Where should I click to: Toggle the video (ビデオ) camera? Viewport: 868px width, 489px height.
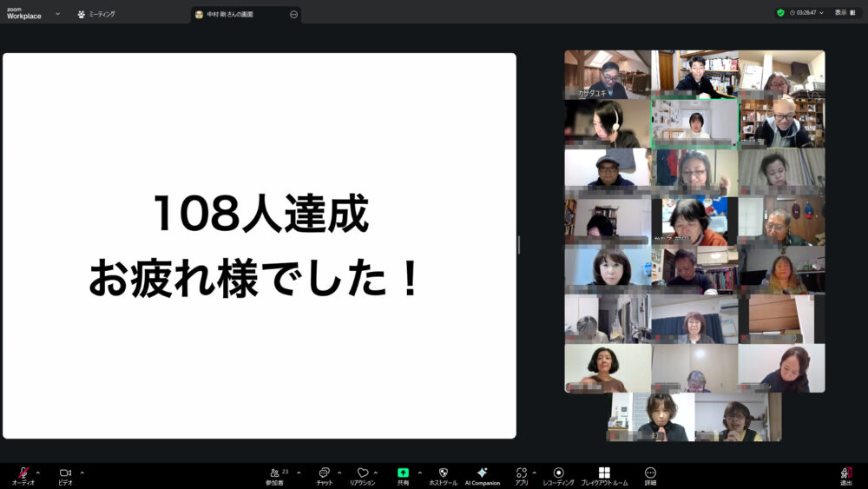pos(65,472)
